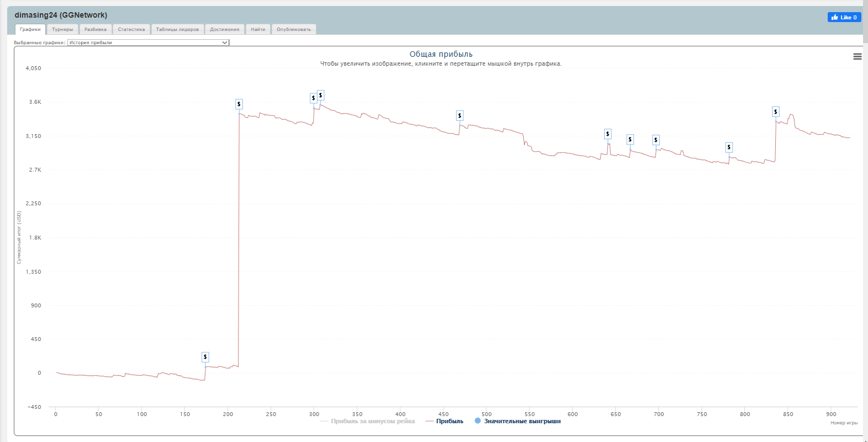Switch to the Найти tab
The width and height of the screenshot is (868, 442).
tap(258, 29)
